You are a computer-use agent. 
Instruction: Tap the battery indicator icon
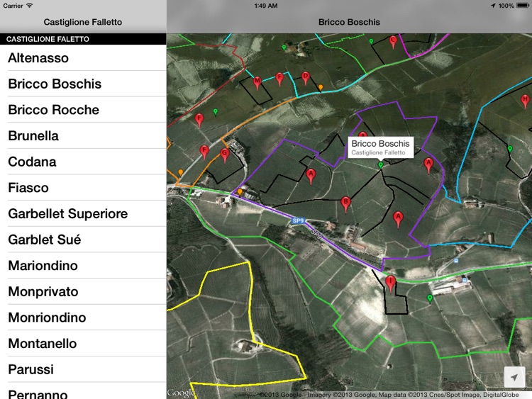coord(523,6)
